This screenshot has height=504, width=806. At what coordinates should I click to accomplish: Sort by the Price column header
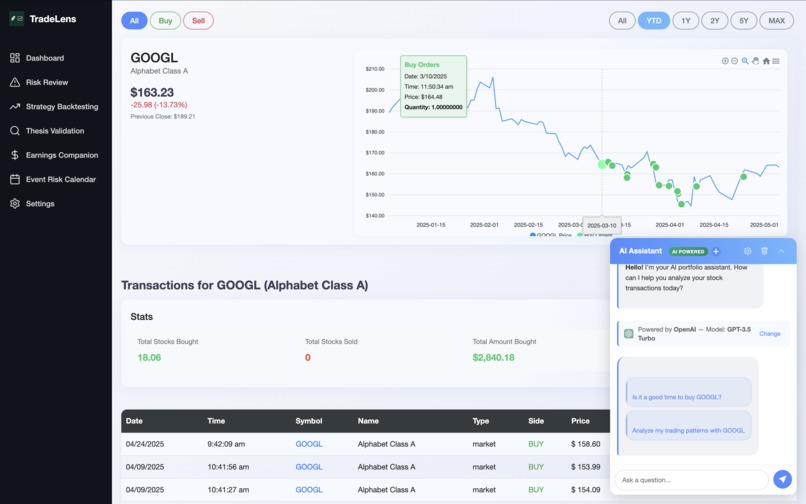point(580,421)
